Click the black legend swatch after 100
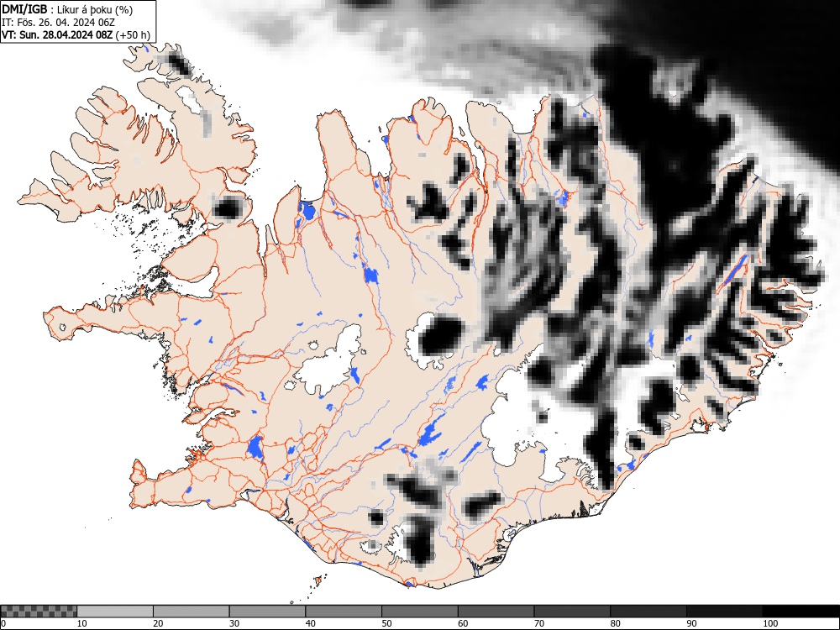The height and width of the screenshot is (630, 840). coord(801,612)
